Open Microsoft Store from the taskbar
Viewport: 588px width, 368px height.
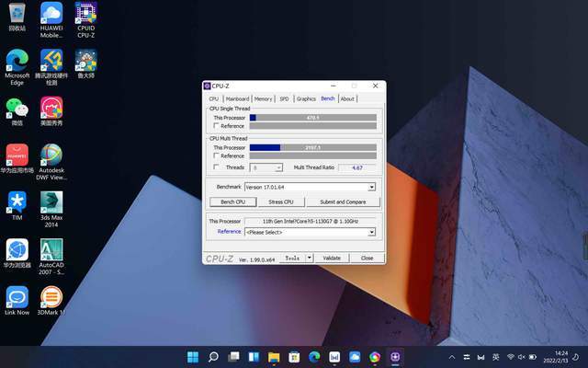(x=294, y=357)
